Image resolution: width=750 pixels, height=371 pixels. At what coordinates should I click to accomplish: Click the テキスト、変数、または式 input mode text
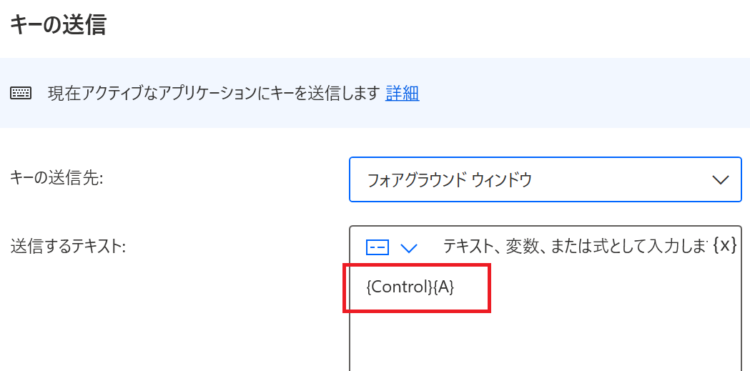(x=574, y=246)
